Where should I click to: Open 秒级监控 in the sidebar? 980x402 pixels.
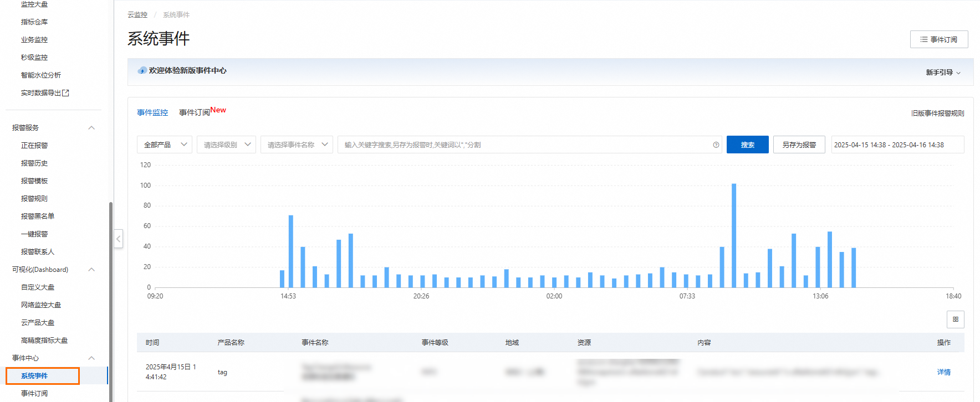[x=34, y=58]
